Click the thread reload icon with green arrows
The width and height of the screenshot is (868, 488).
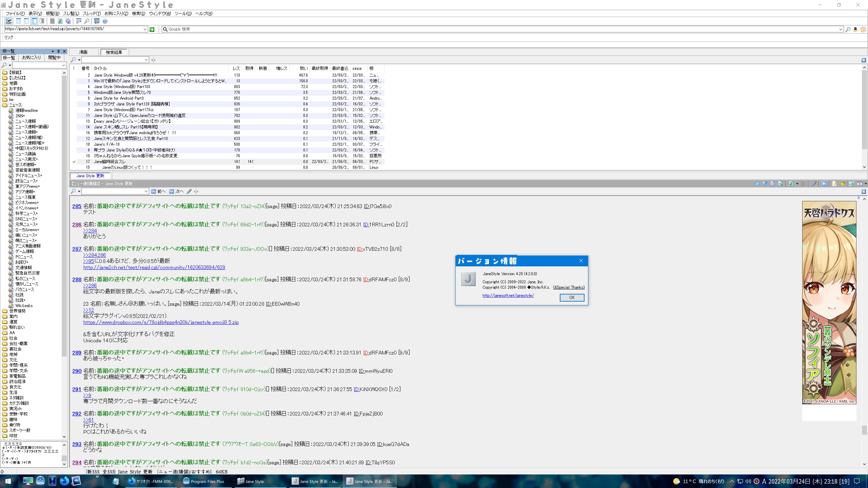791,184
